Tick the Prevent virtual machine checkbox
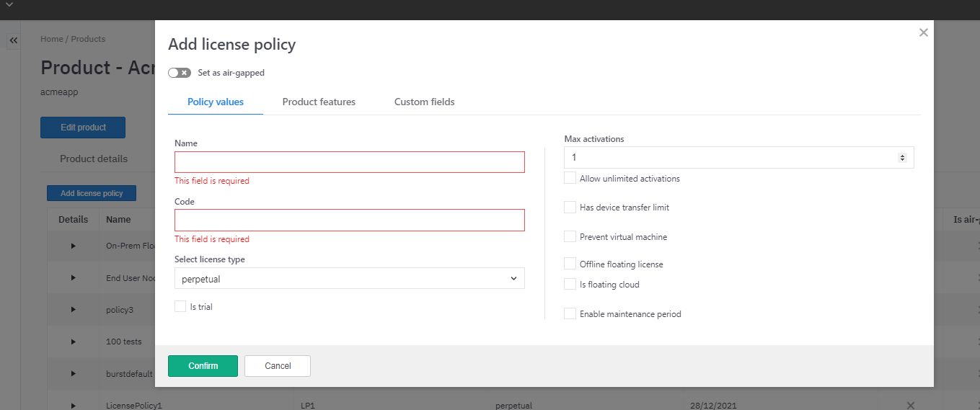Viewport: 980px width, 410px height. click(570, 236)
